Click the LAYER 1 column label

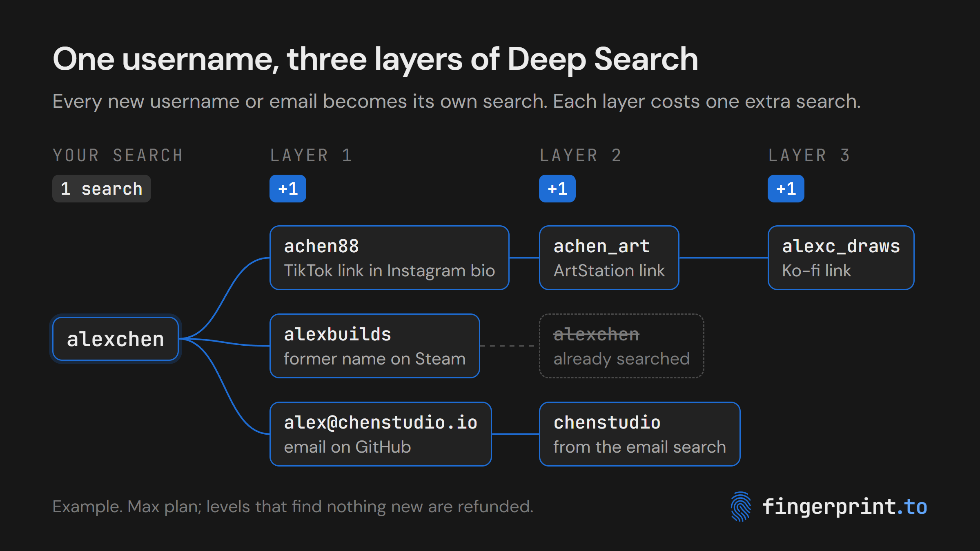point(311,156)
